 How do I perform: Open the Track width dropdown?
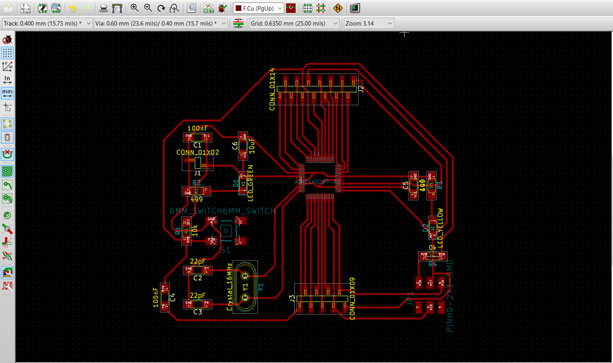click(x=47, y=23)
